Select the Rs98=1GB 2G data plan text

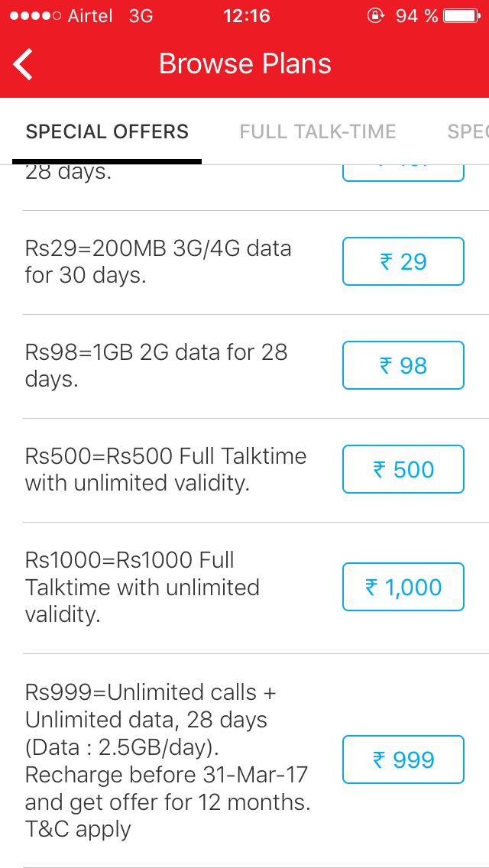coord(156,366)
